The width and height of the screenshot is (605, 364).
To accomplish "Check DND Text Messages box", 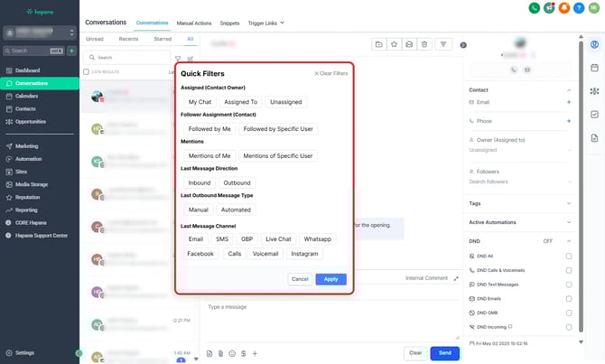I will tap(568, 285).
